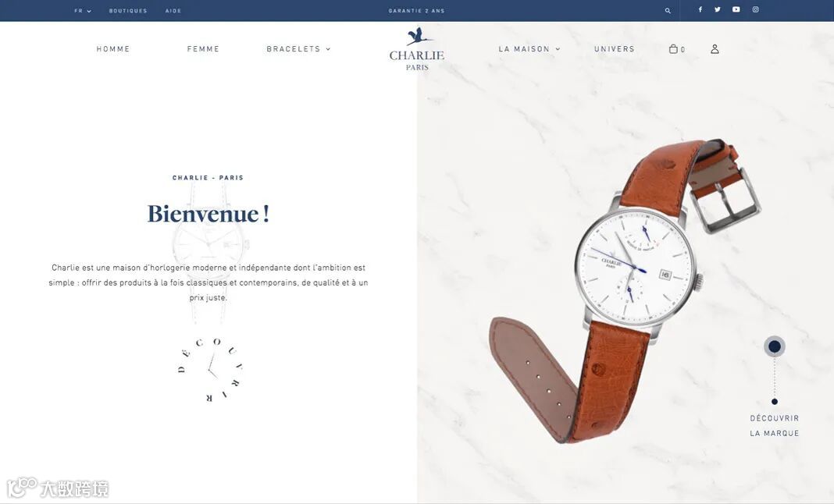This screenshot has height=504, width=834.
Task: Open the Instagram icon
Action: [x=755, y=9]
